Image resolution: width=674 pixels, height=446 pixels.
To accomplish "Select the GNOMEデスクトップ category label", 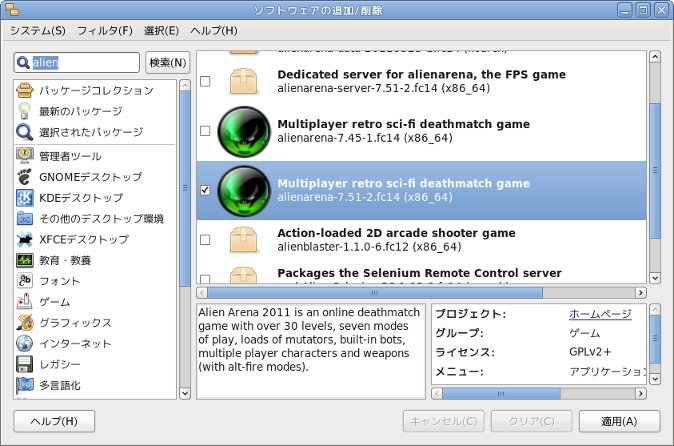I will pos(90,177).
